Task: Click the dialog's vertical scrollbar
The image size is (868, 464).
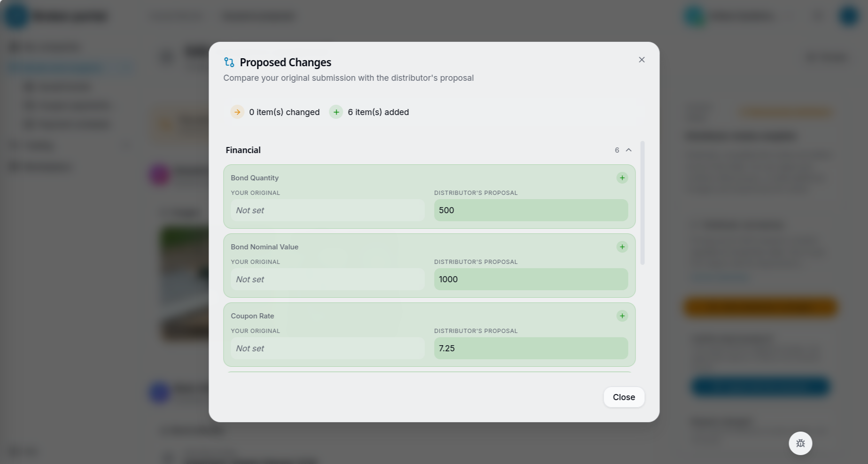Action: (643, 203)
